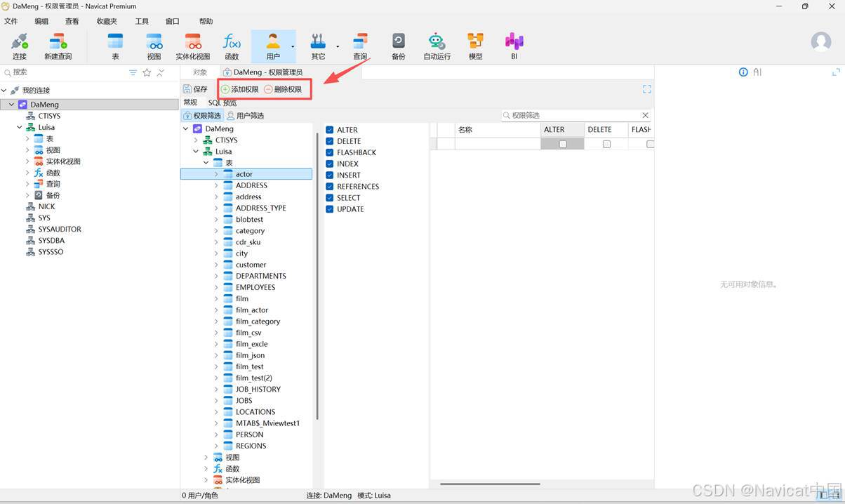The width and height of the screenshot is (845, 504).
Task: Click the 连接 connection toolbar icon
Action: 20,46
